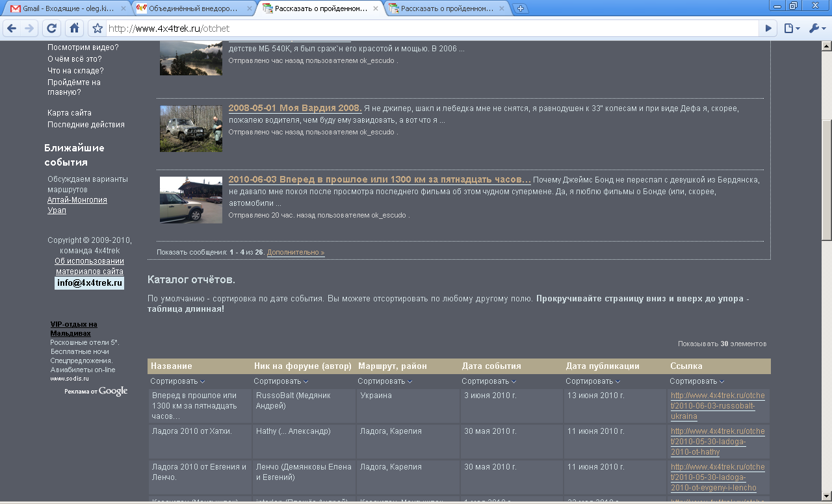Reload the current page

52,29
